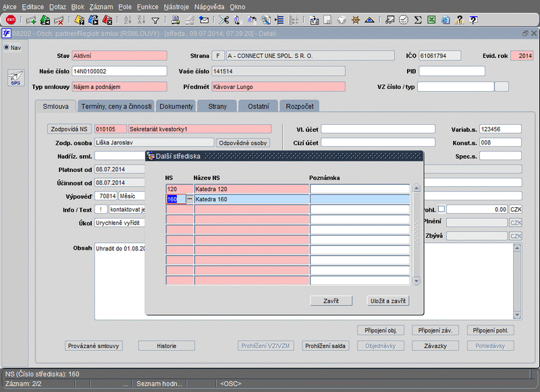540x392 pixels.
Task: Click the Poznámka field for Katedra 120
Action: coord(360,189)
